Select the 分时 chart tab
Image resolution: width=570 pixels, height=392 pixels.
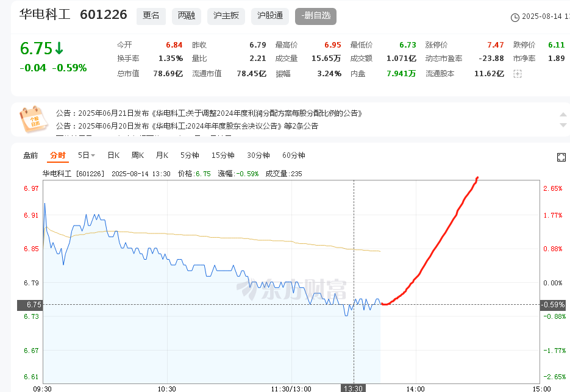[x=58, y=155]
